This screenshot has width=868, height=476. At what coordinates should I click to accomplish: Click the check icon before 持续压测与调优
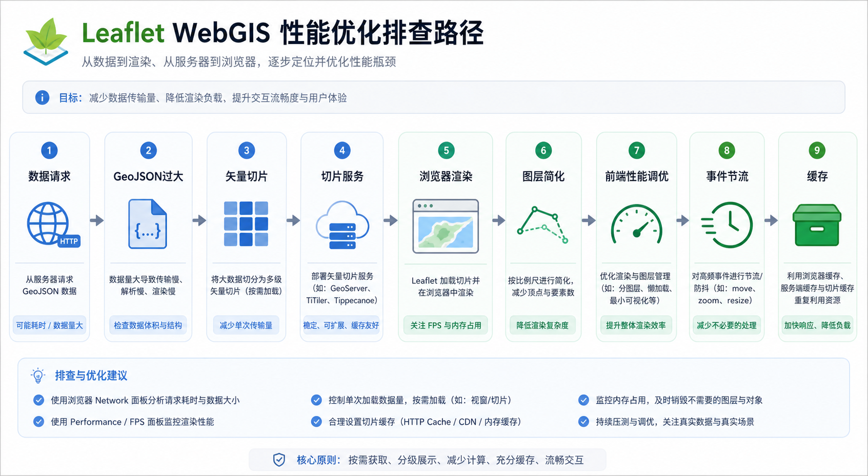point(583,422)
